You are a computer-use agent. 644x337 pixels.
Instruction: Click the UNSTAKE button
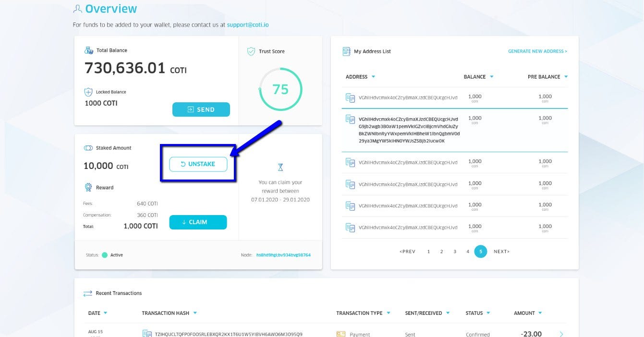click(198, 164)
